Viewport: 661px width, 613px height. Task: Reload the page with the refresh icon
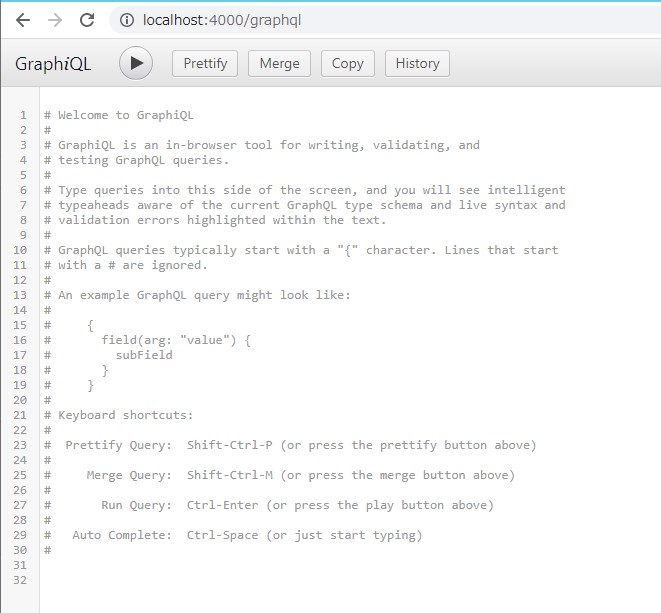tap(87, 20)
